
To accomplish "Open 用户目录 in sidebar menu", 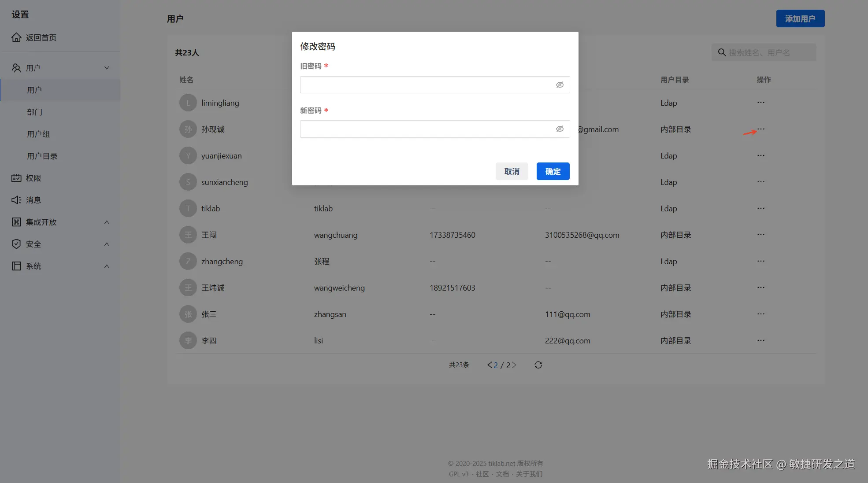I will coord(42,156).
